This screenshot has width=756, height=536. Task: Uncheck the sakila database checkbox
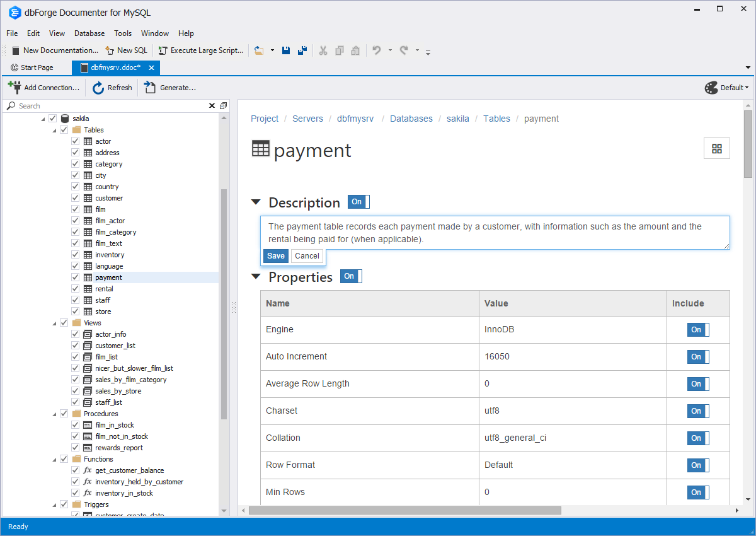click(53, 119)
